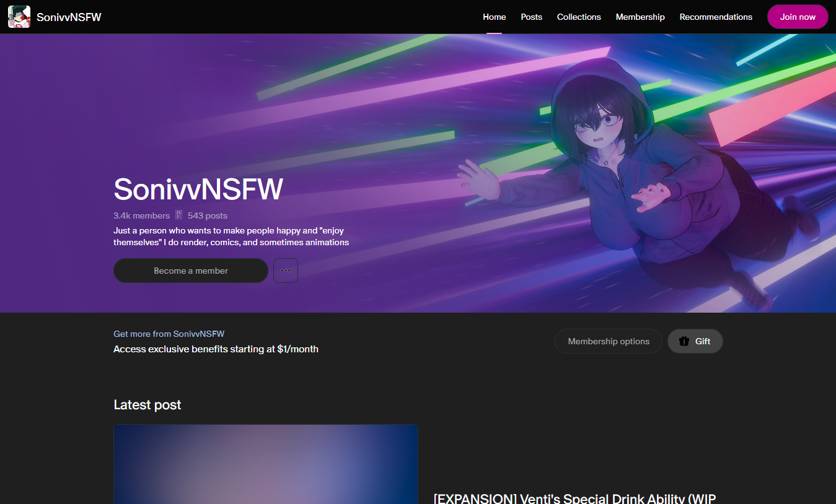The image size is (836, 504).
Task: Click the SonivvNSFW name in header
Action: click(x=69, y=17)
